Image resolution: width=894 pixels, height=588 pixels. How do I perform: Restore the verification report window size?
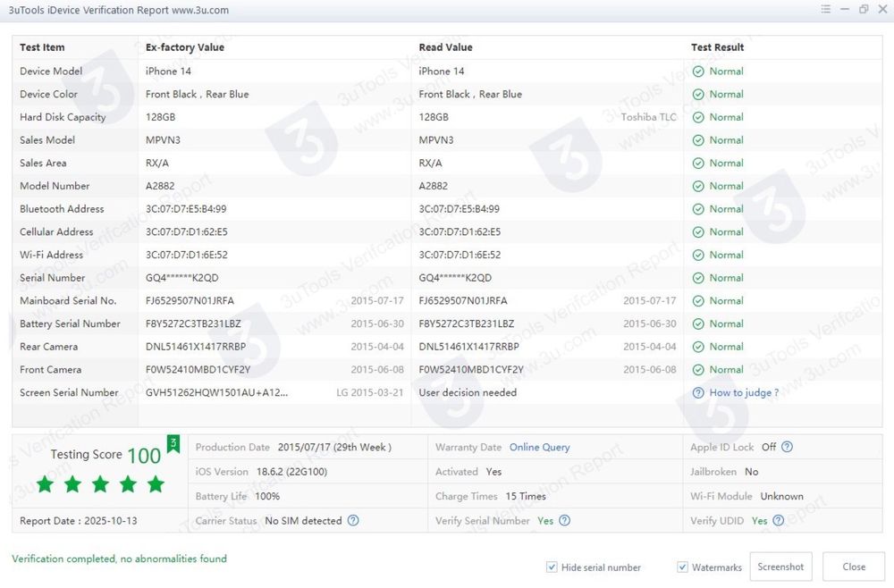point(864,9)
